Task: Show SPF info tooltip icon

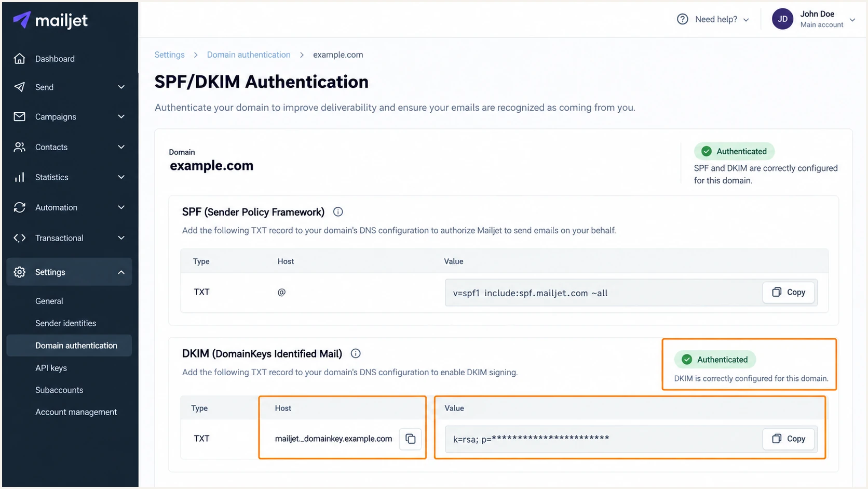Action: click(x=338, y=212)
